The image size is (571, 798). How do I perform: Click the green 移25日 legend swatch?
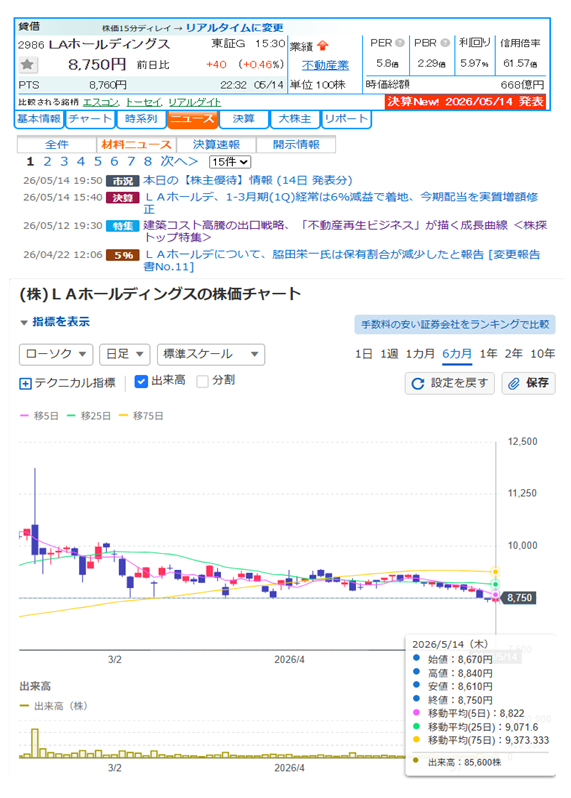71,416
